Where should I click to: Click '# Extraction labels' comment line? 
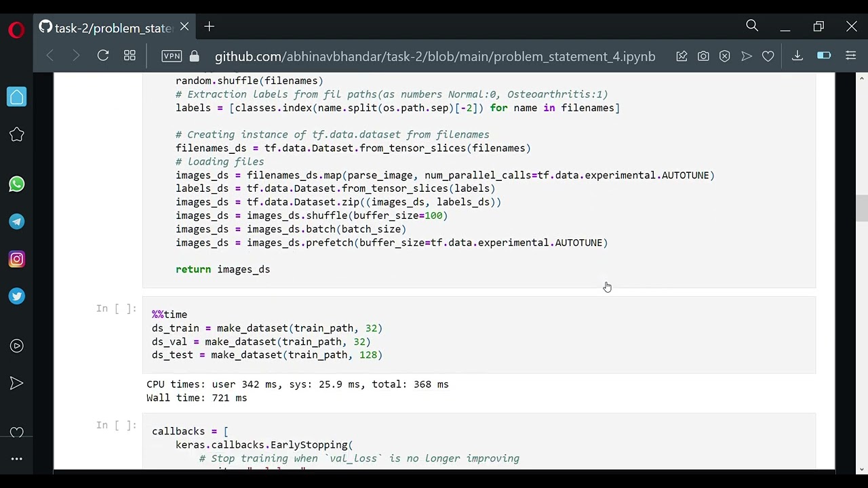point(391,94)
